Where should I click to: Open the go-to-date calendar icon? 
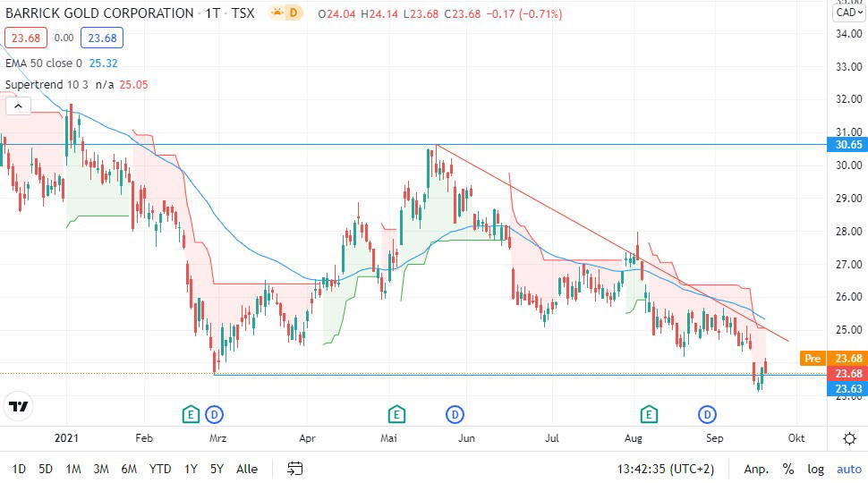coord(294,469)
